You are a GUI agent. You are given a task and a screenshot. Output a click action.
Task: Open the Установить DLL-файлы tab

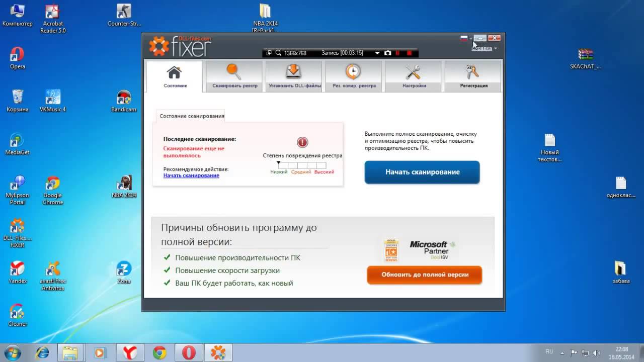pyautogui.click(x=294, y=76)
